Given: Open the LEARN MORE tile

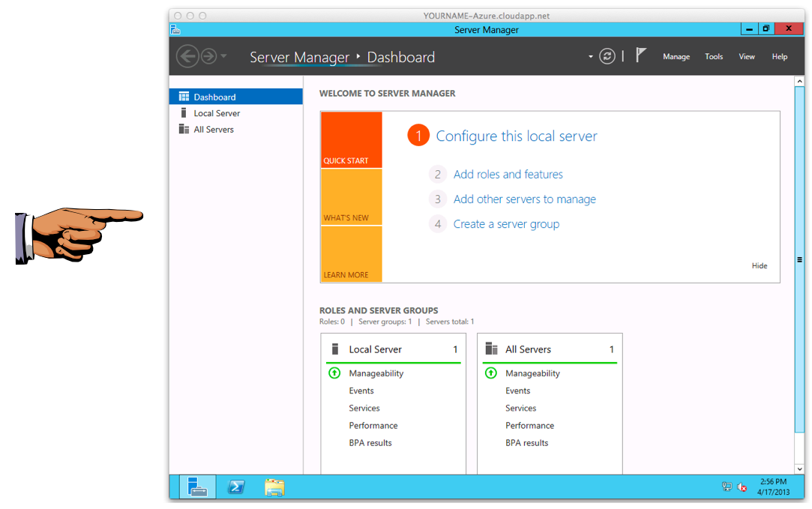Looking at the screenshot, I should (x=351, y=253).
